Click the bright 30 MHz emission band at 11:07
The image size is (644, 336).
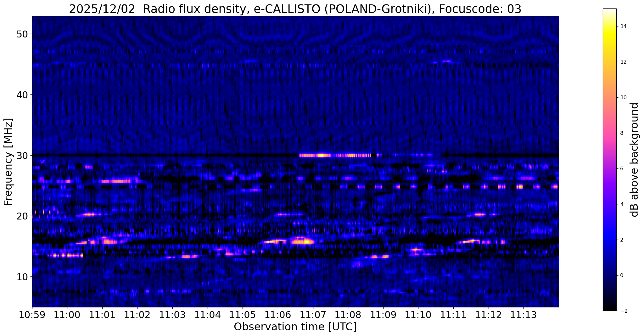(x=335, y=155)
